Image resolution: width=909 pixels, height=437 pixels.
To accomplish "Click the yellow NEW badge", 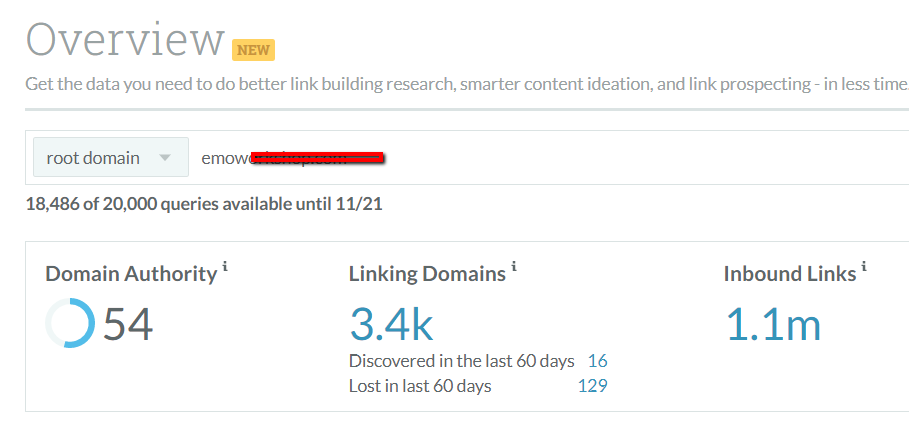I will click(x=253, y=49).
